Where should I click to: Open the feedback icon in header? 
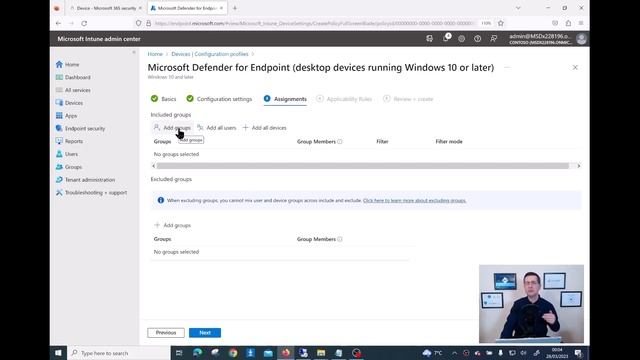pos(493,39)
